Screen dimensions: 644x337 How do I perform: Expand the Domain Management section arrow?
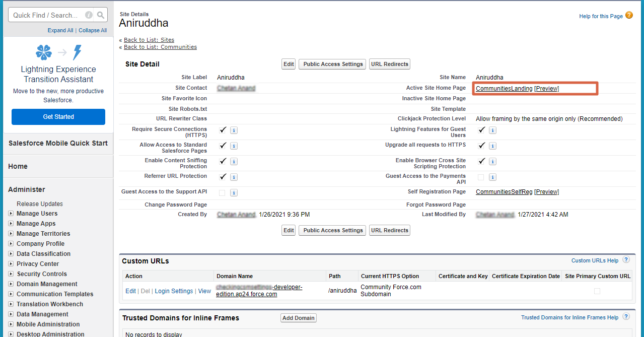point(11,284)
